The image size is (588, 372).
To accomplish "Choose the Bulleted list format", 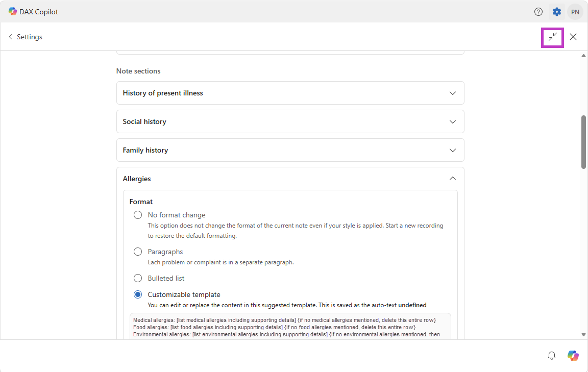I will click(x=138, y=278).
